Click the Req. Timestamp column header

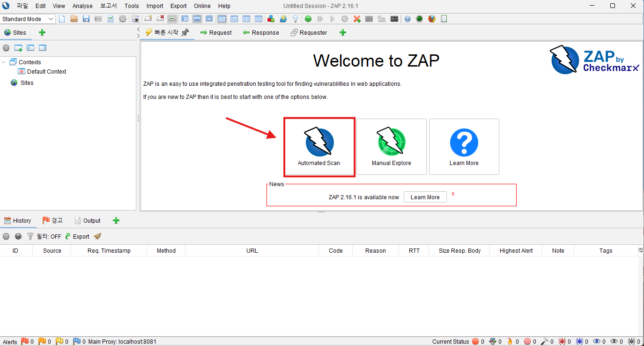click(109, 251)
